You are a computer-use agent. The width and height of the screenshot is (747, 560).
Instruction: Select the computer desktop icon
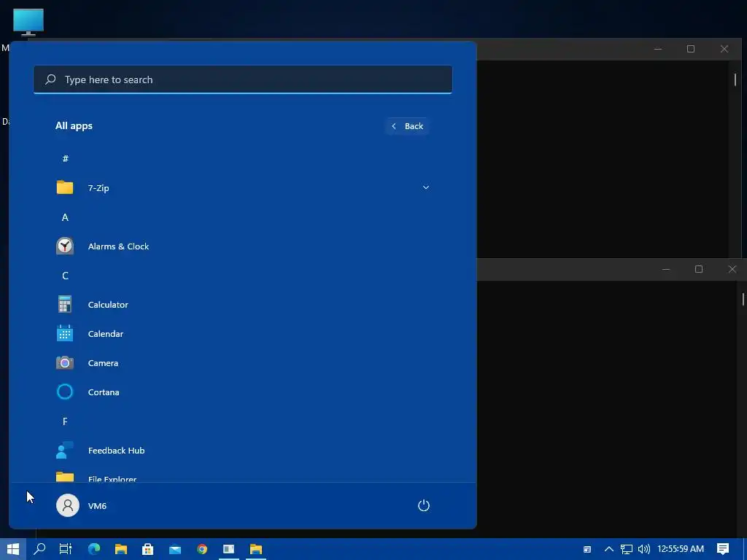coord(28,22)
